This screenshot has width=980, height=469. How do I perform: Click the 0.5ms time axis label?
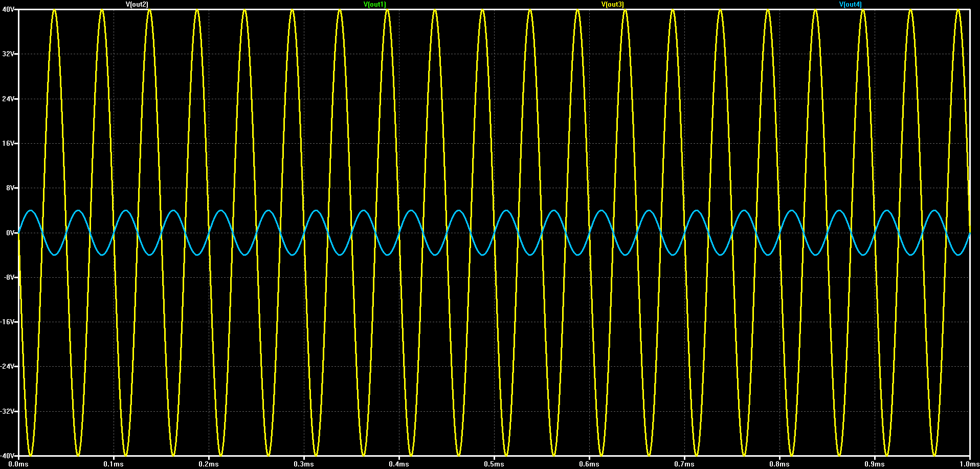click(x=494, y=464)
